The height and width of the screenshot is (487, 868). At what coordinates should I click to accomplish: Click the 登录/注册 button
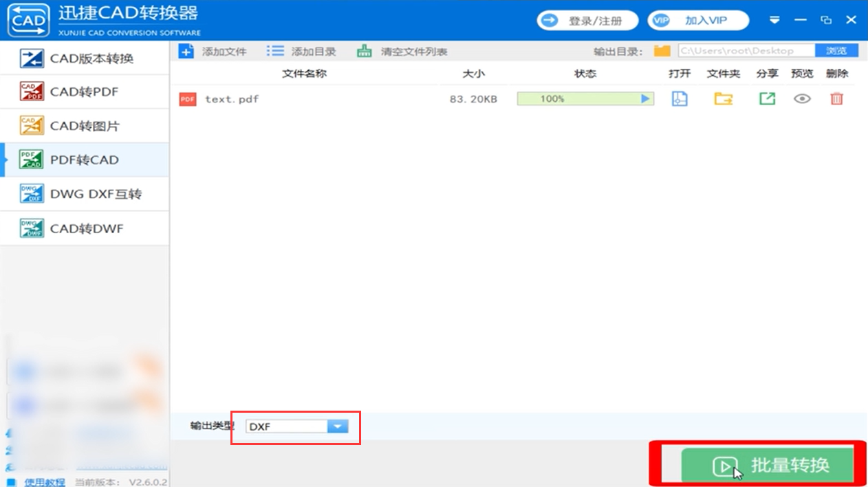coord(587,21)
